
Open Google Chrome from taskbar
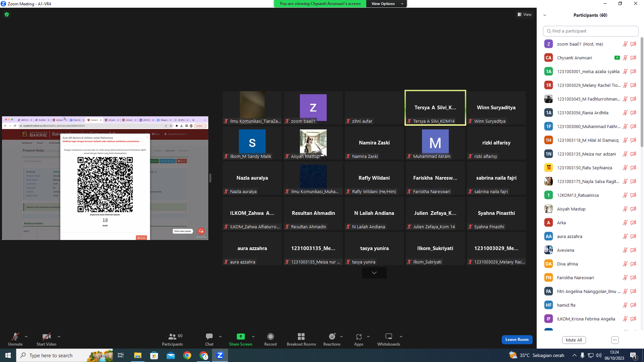coord(187,355)
